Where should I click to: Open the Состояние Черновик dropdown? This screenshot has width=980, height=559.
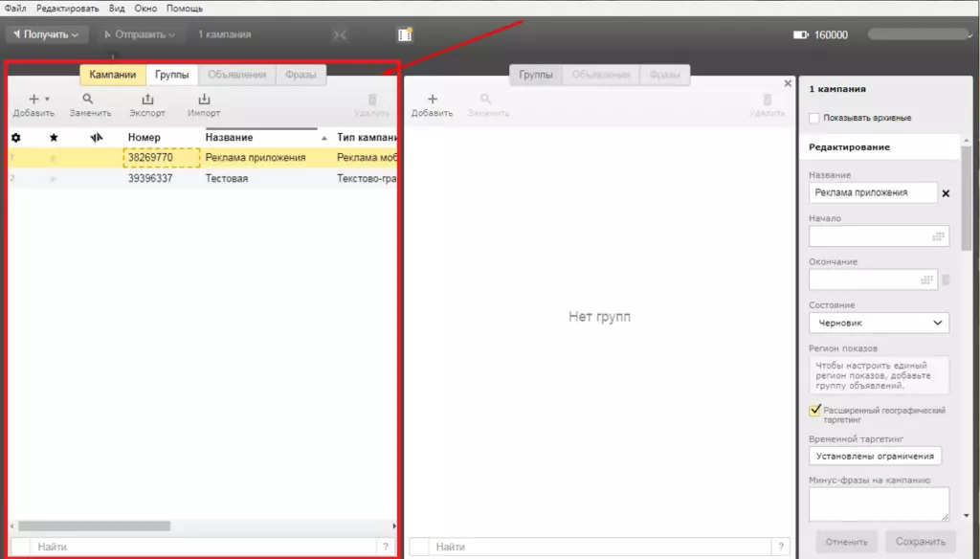[x=879, y=323]
